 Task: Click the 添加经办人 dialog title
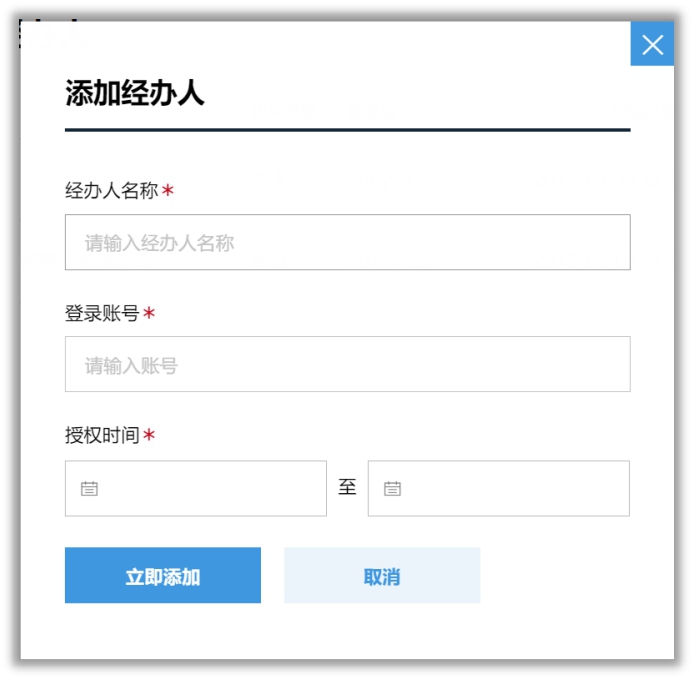pyautogui.click(x=135, y=94)
